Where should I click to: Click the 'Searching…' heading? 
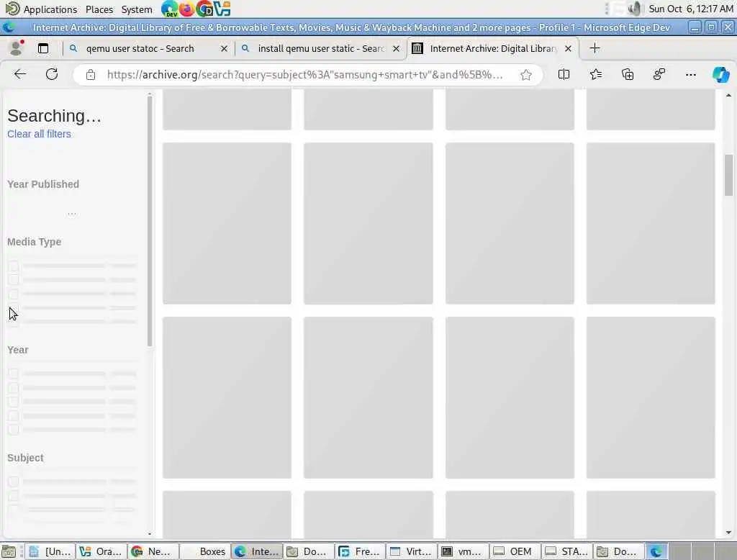(x=54, y=116)
